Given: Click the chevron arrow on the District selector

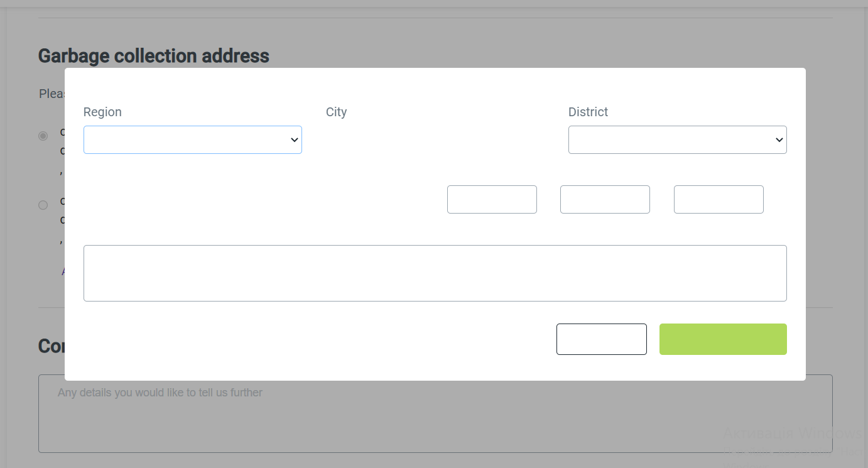Looking at the screenshot, I should pyautogui.click(x=779, y=139).
